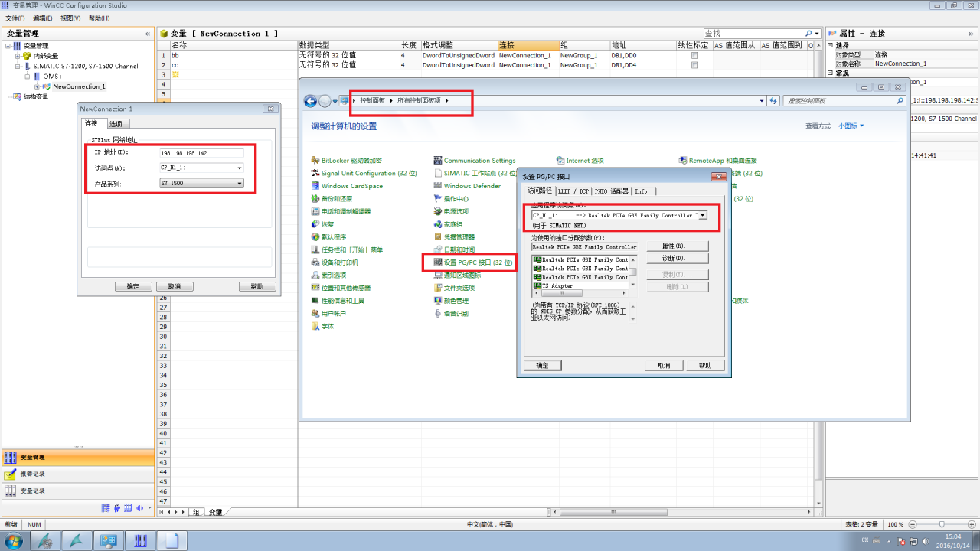The height and width of the screenshot is (551, 980).
Task: Switch to 变量记录 editor in navigation bar
Action: (x=77, y=491)
